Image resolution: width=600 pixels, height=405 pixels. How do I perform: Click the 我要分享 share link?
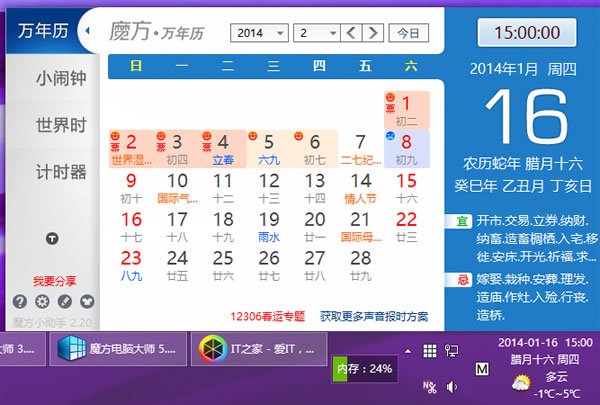pyautogui.click(x=54, y=281)
